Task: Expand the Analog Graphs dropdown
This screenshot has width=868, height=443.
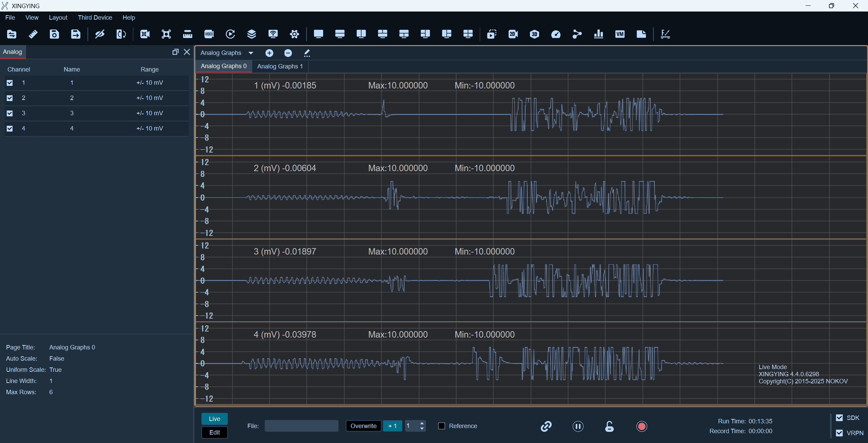Action: (x=251, y=53)
